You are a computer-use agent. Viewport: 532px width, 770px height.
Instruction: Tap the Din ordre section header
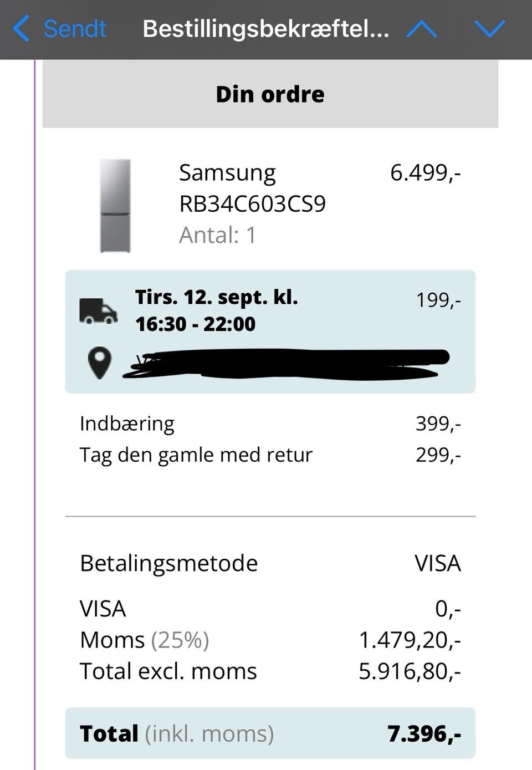coord(270,94)
